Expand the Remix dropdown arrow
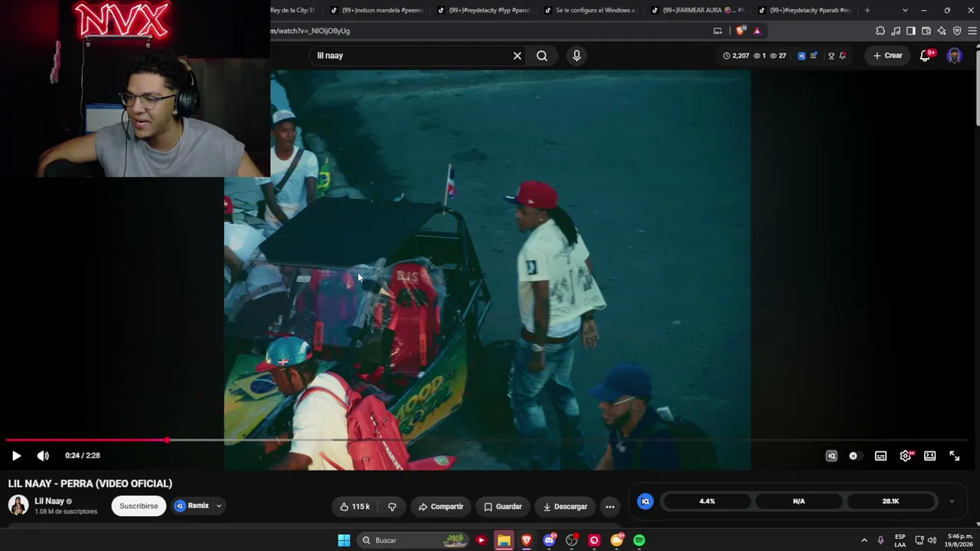Screen dimensions: 980x551 pos(218,506)
